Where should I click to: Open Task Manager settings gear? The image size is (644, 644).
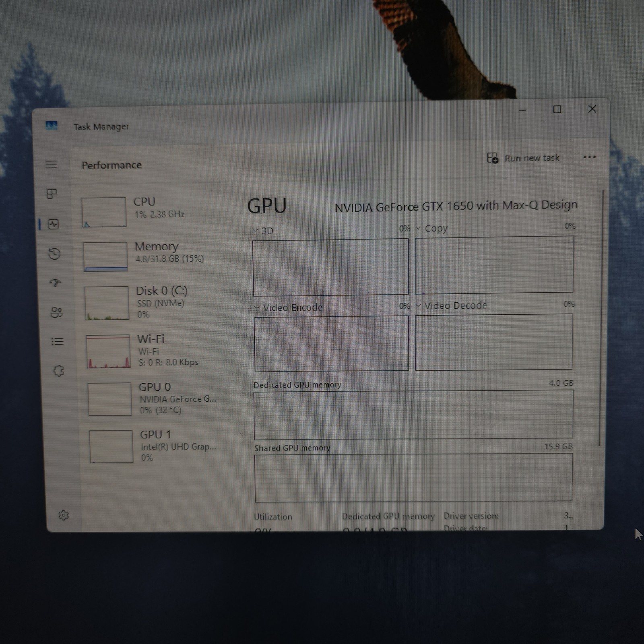click(x=64, y=515)
